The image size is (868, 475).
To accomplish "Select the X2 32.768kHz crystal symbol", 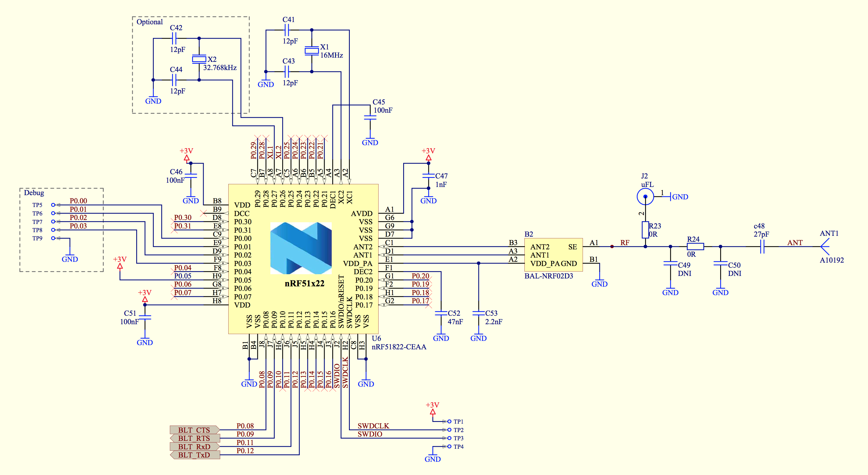I will point(199,59).
